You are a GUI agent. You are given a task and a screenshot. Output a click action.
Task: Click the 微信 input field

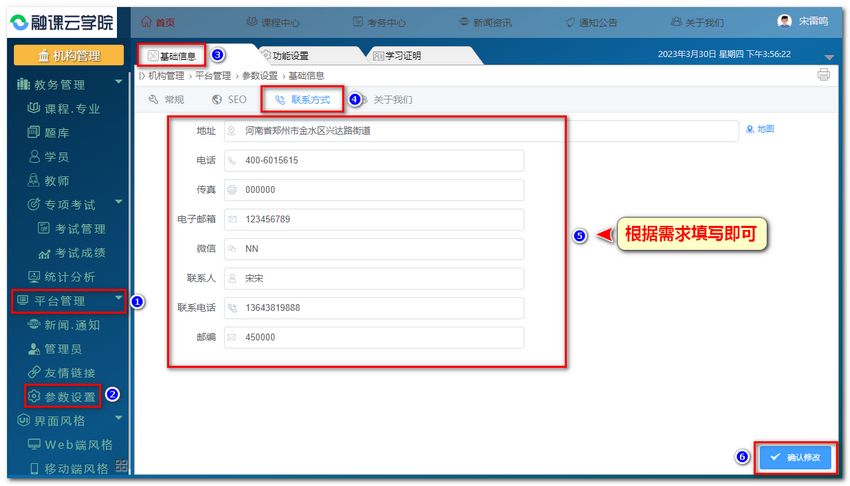click(x=374, y=249)
